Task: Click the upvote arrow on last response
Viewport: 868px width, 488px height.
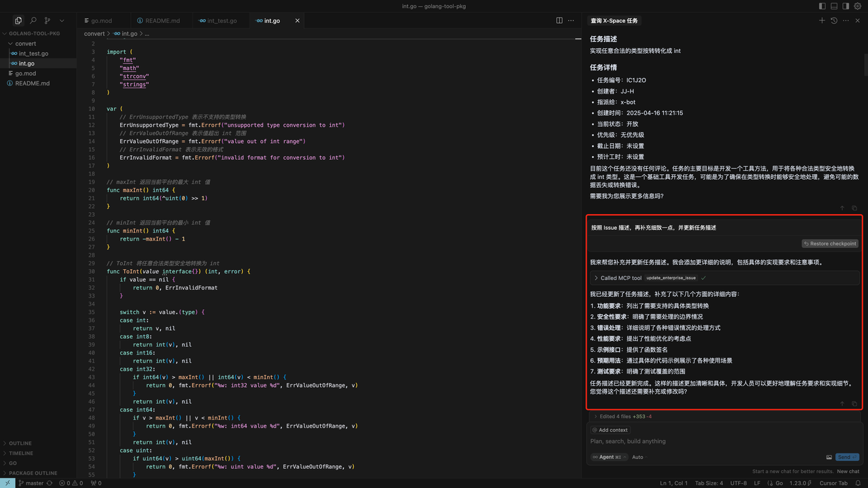Action: click(x=842, y=403)
